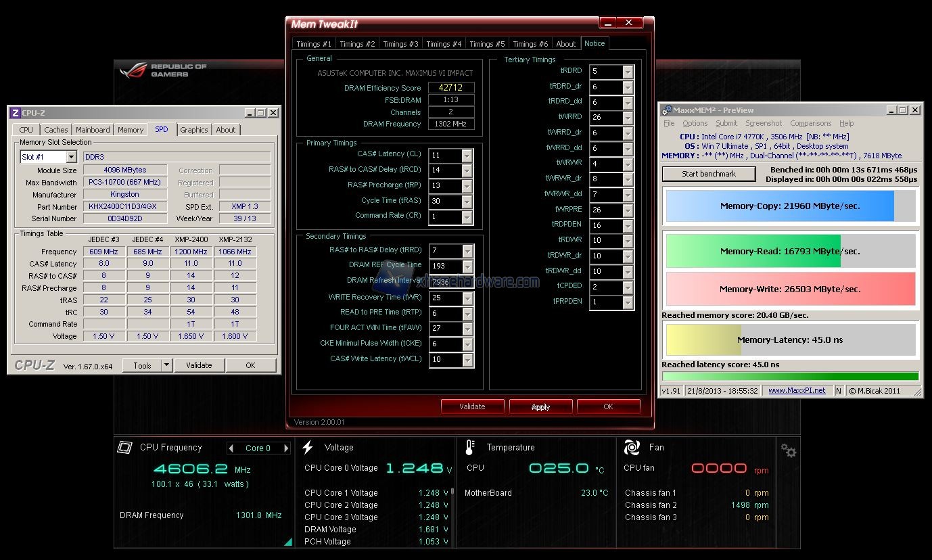Click the teal corner triangle in CPU panel

pos(288,542)
